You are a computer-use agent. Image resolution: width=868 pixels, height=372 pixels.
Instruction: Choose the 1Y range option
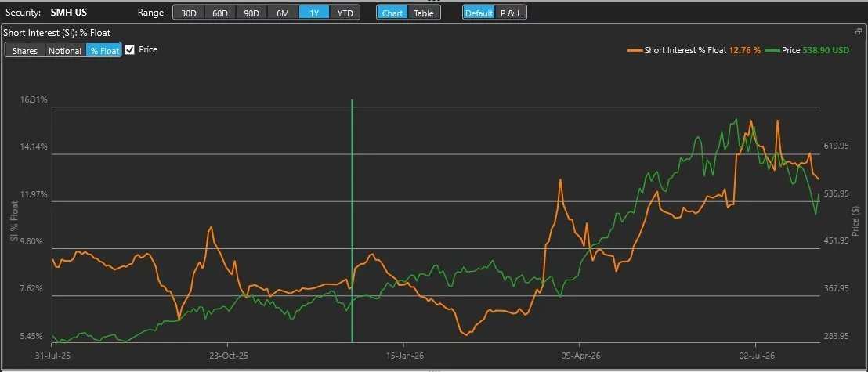click(x=314, y=13)
